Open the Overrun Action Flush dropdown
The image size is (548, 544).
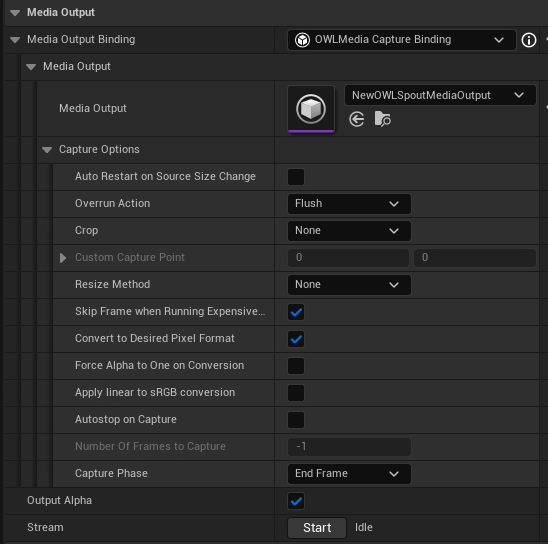(x=349, y=204)
